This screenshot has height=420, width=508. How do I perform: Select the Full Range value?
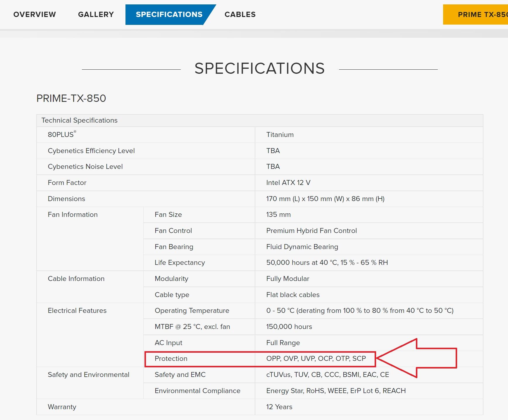click(283, 343)
